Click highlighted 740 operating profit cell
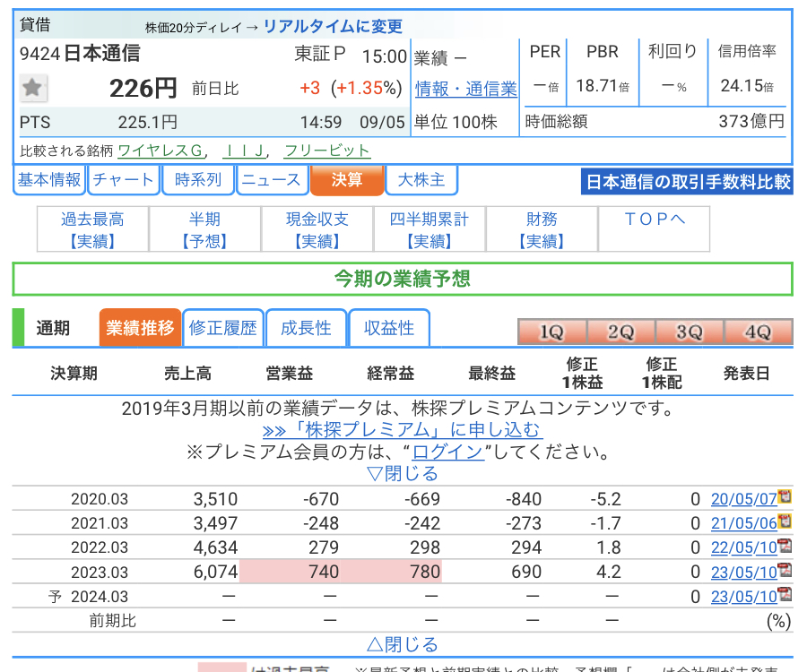 point(290,572)
